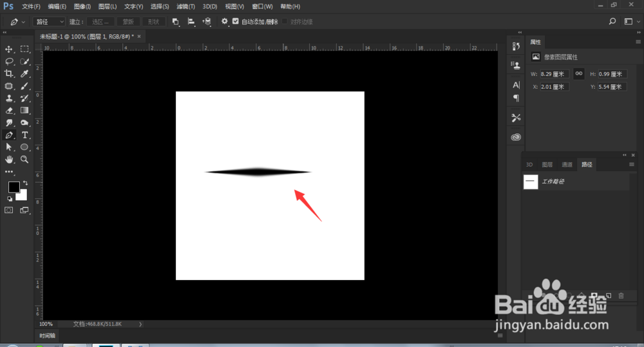Toggle the link width and height button
Image resolution: width=644 pixels, height=347 pixels.
click(579, 73)
